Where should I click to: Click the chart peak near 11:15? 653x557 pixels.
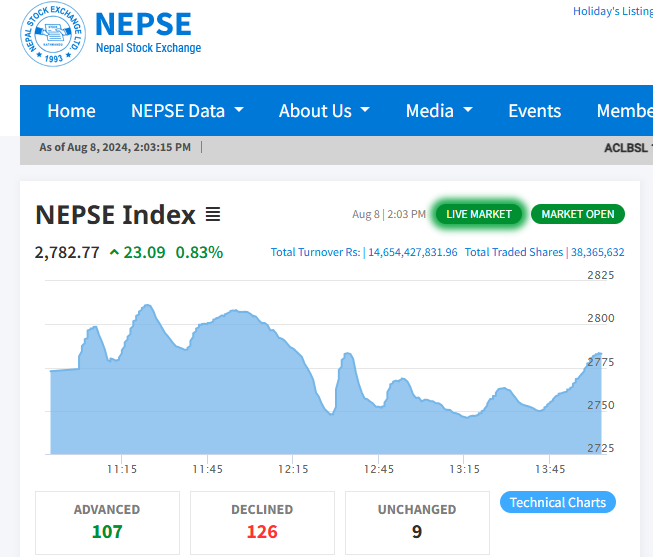click(148, 306)
